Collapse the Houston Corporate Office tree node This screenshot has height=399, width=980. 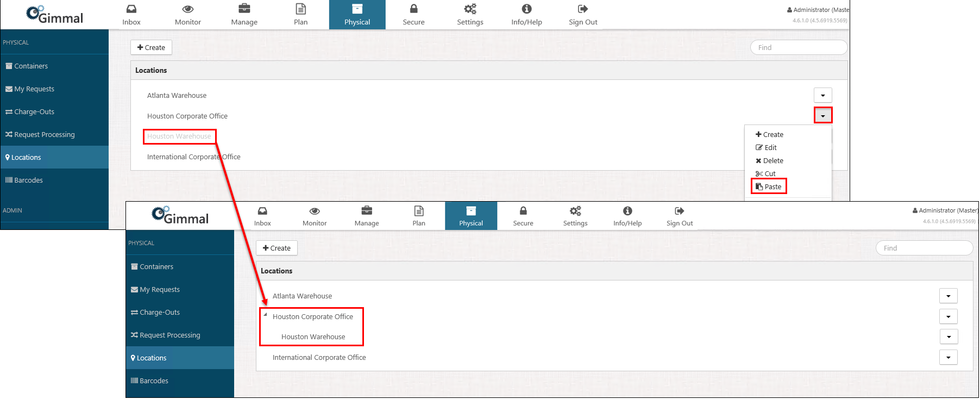(x=265, y=315)
